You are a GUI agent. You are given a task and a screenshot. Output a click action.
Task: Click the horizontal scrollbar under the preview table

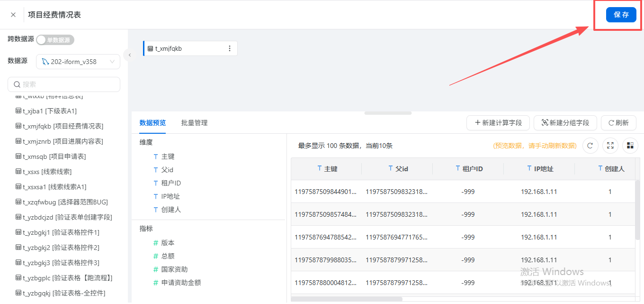pyautogui.click(x=347, y=299)
